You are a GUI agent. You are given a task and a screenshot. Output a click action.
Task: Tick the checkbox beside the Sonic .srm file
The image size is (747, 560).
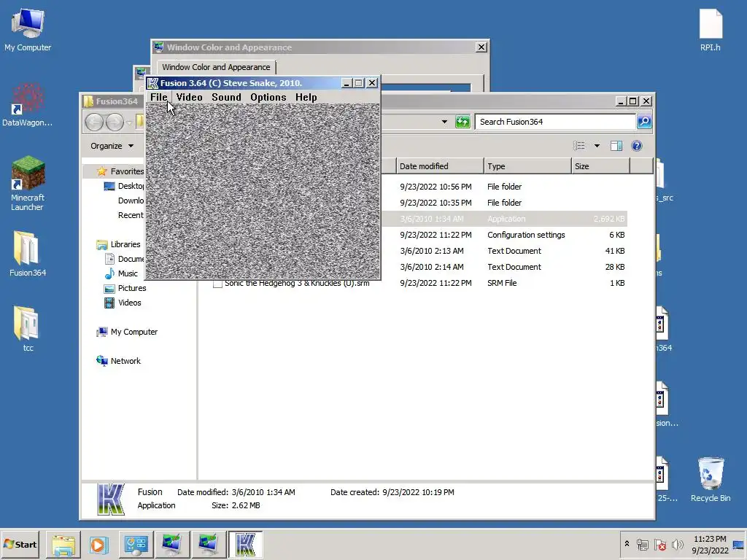click(217, 284)
